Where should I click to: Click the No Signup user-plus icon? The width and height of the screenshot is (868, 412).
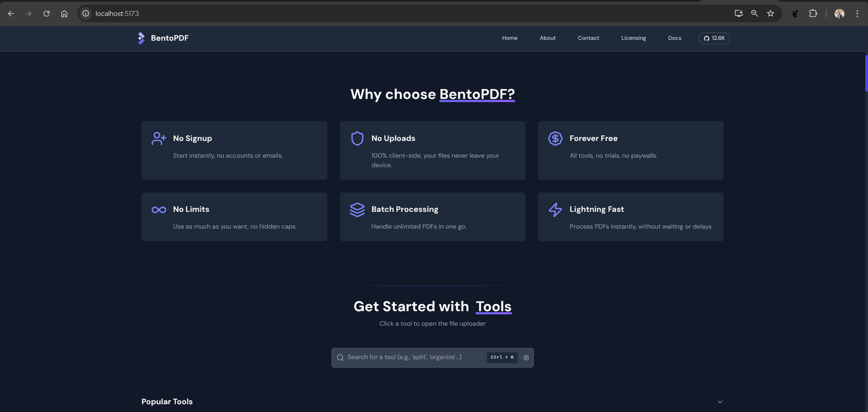158,138
